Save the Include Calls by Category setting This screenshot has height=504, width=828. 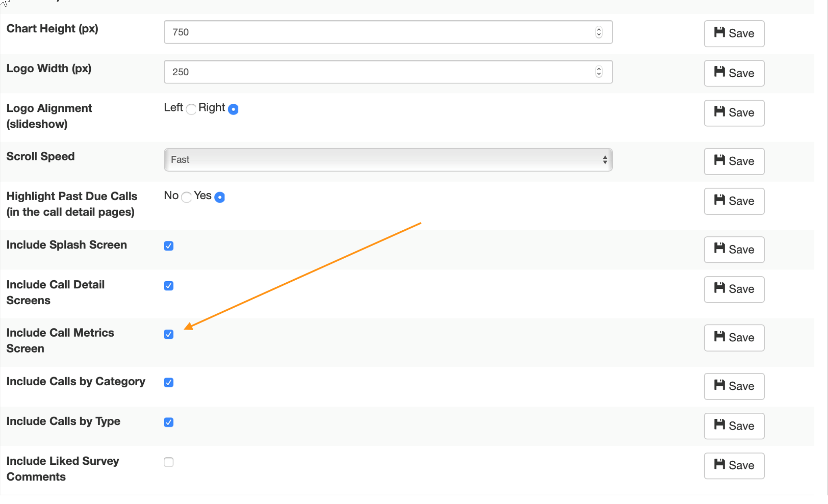click(734, 386)
